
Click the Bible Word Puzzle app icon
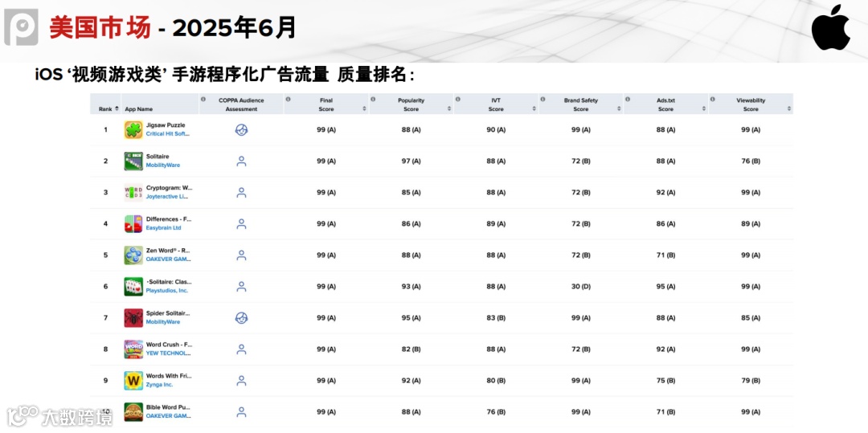133,412
